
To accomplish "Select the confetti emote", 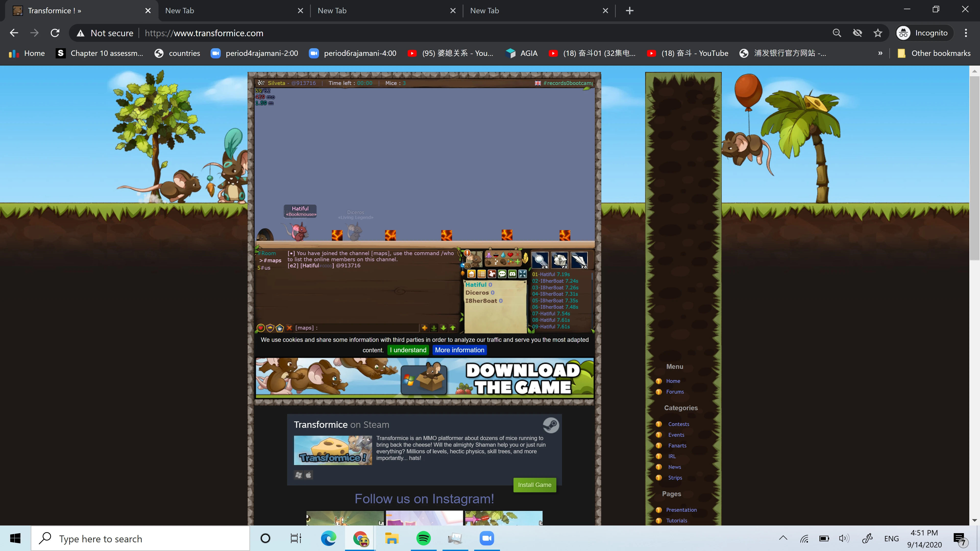I will [x=510, y=262].
